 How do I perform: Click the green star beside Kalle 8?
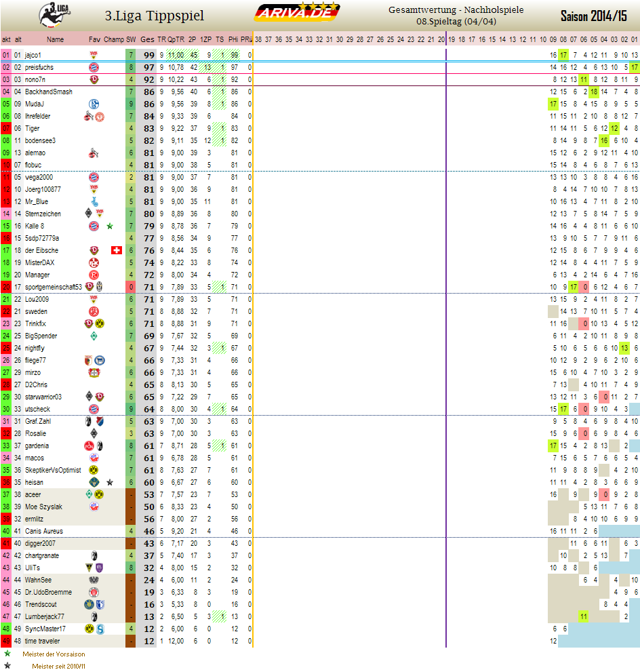coord(109,226)
